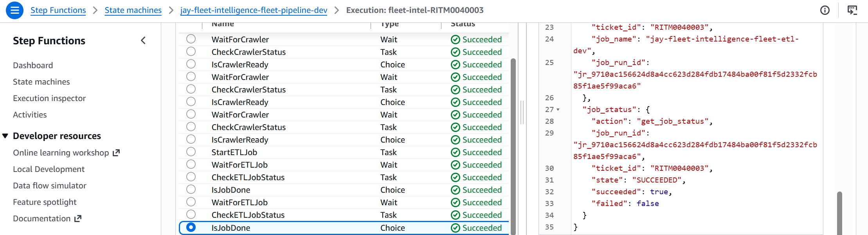Click the selected IsJobDone radio button
The image size is (868, 235).
tap(191, 227)
